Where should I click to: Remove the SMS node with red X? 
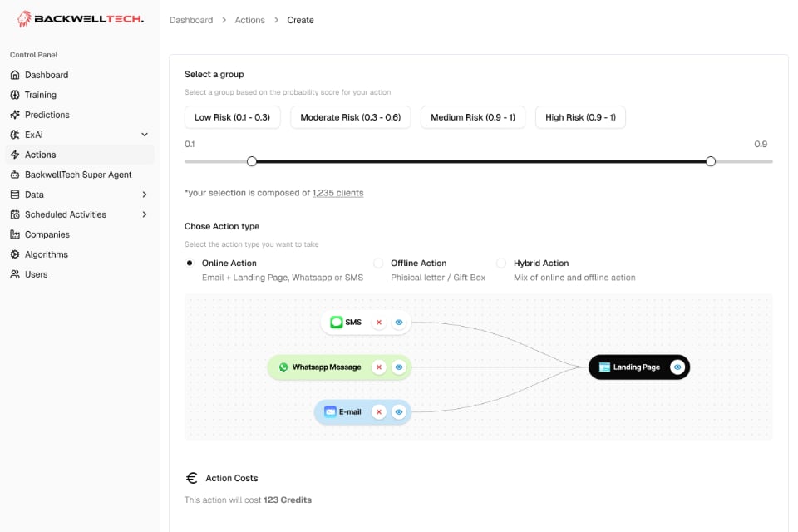coord(379,323)
